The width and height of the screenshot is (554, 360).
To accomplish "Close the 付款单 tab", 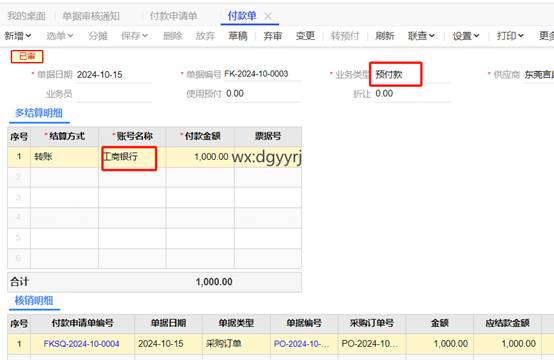I will pos(268,16).
